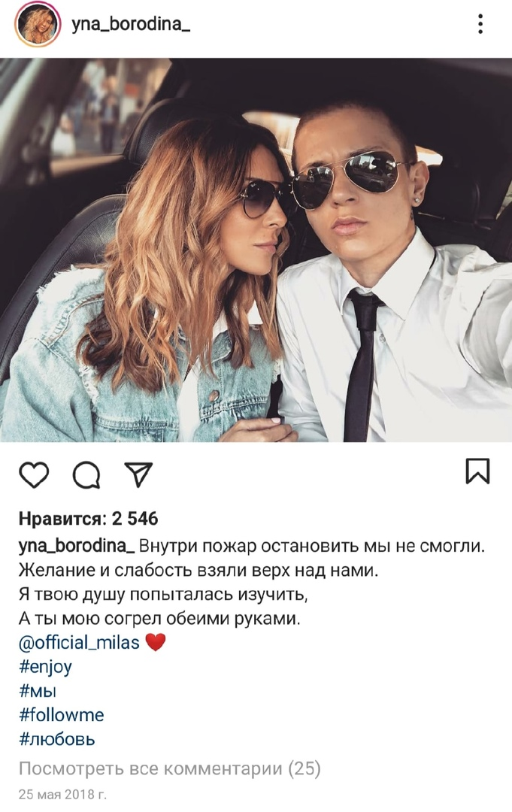Open the #любовь hashtag
The image size is (512, 812).
(57, 740)
